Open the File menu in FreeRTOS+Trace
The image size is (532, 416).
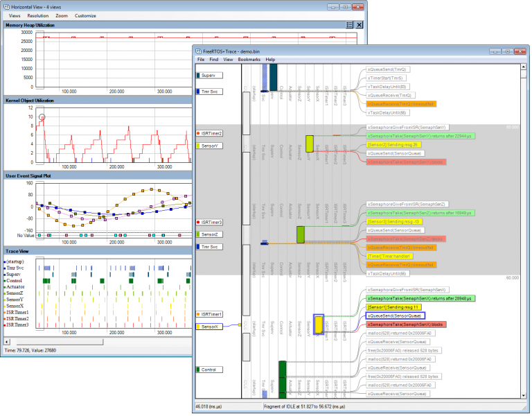pos(201,60)
